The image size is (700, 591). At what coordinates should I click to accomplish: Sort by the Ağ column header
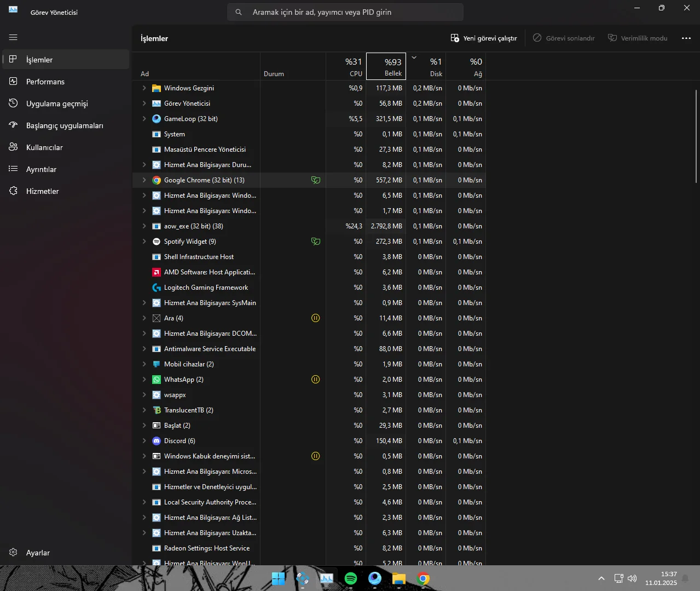466,67
